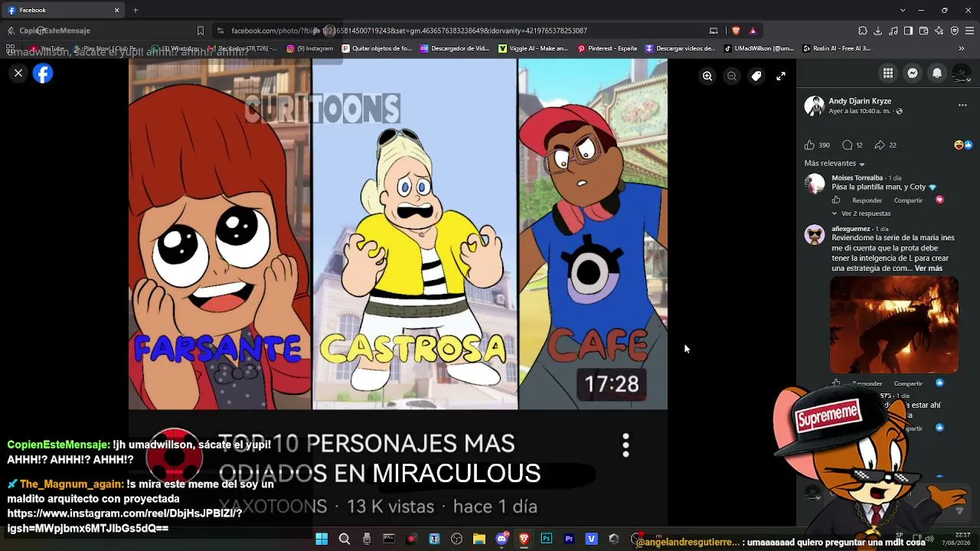Open the Windows Start menu

pyautogui.click(x=322, y=539)
